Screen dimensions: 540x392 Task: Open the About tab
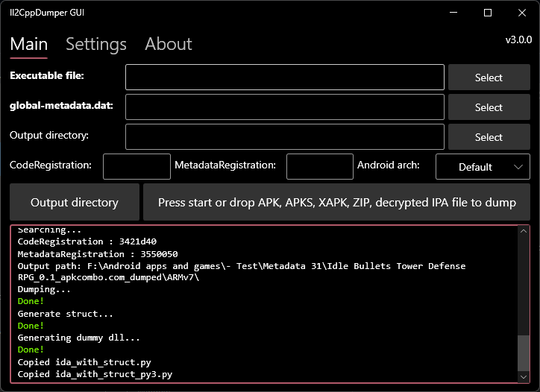click(x=169, y=45)
